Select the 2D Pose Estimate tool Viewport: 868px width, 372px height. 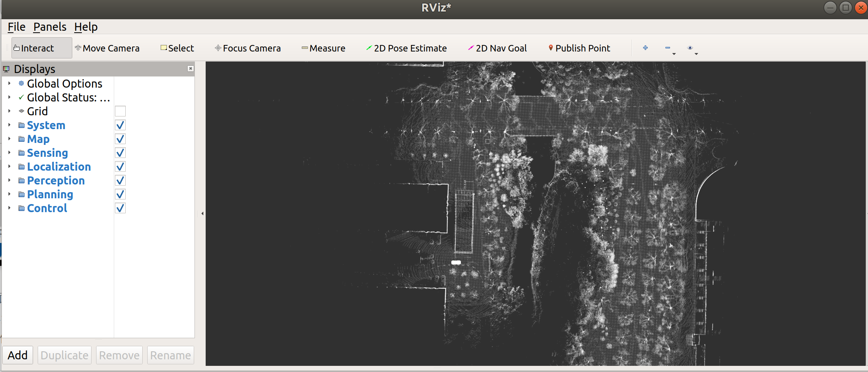(406, 48)
